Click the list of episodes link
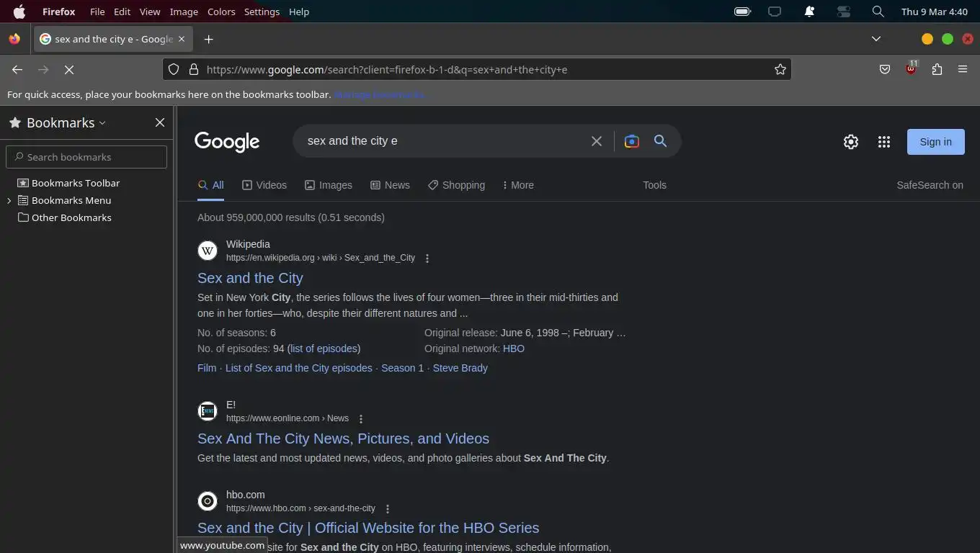 [x=324, y=349]
